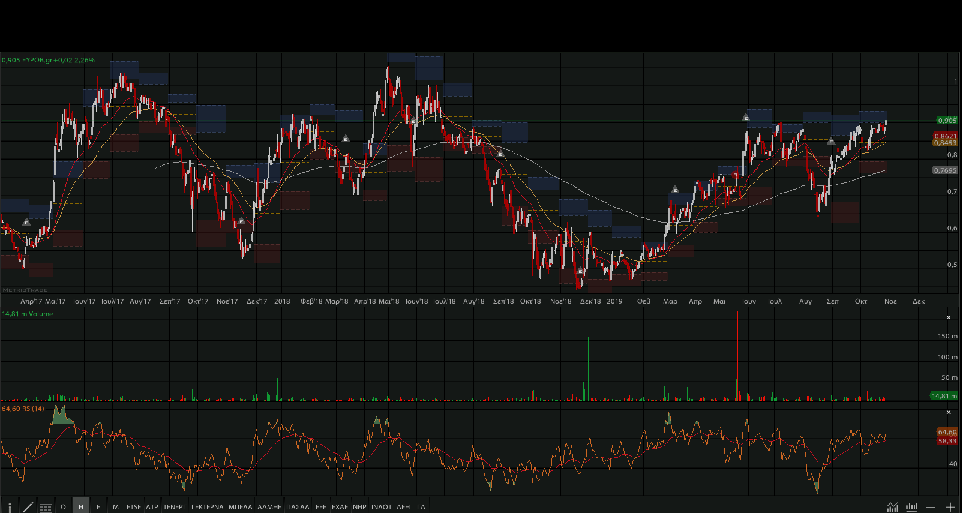The width and height of the screenshot is (962, 513).
Task: Click the info 'i' icon in bottom toolbar
Action: click(x=10, y=507)
